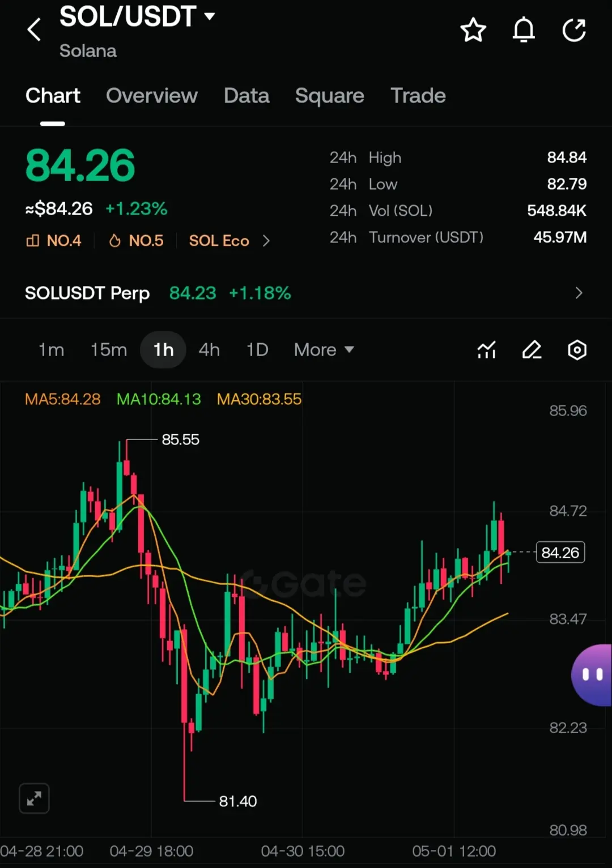The width and height of the screenshot is (612, 868).
Task: Open chart settings hexagon icon
Action: [577, 350]
